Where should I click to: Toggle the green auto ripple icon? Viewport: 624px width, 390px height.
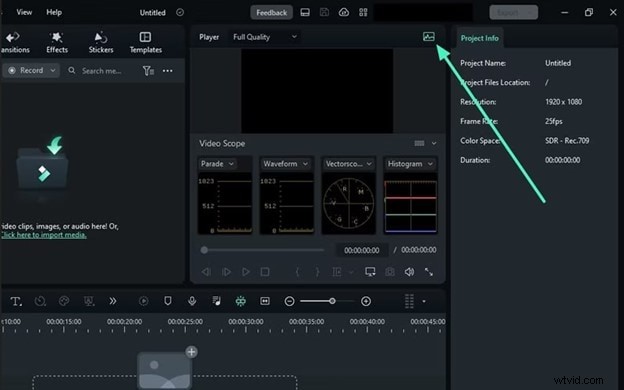[240, 301]
